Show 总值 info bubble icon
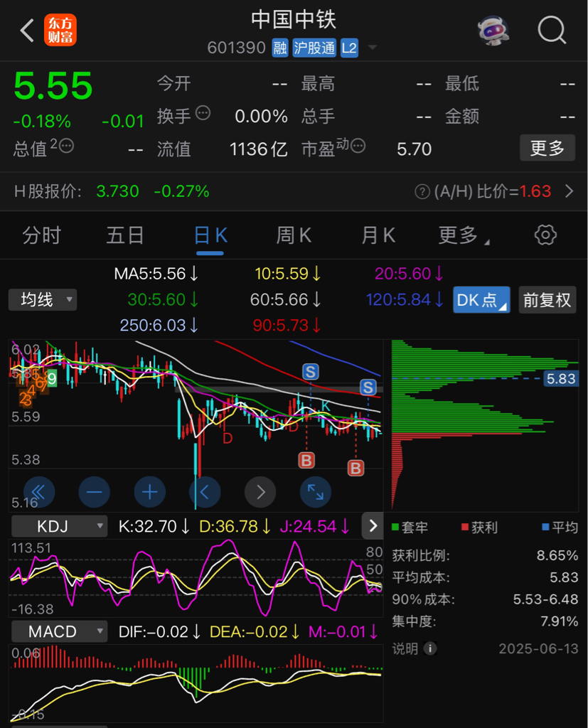588x728 pixels. coord(66,146)
